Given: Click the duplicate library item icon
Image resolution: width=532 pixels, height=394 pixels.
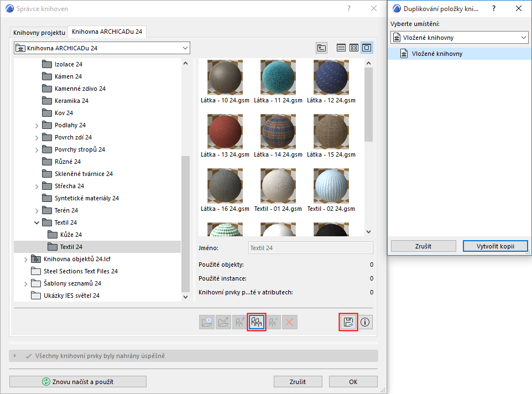Looking at the screenshot, I should pos(257,322).
